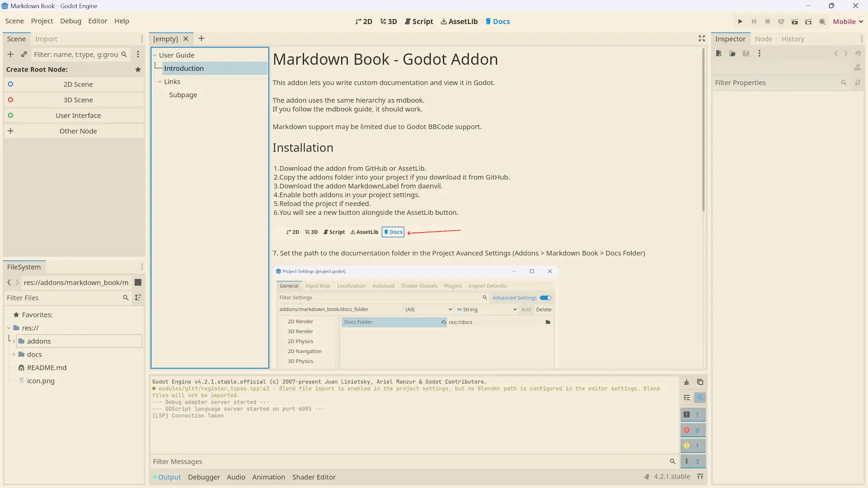Screen dimensions: 868x488
Task: Open Inspector property tools icon
Action: click(x=858, y=82)
